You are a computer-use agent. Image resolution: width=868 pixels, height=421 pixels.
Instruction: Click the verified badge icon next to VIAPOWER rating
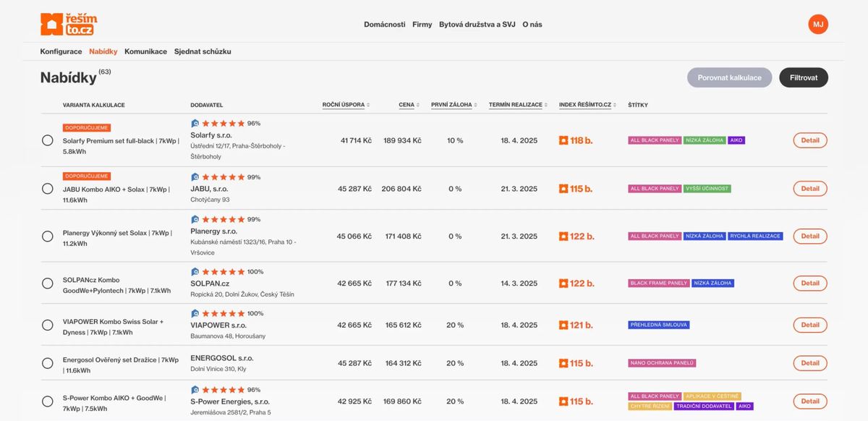(x=195, y=314)
